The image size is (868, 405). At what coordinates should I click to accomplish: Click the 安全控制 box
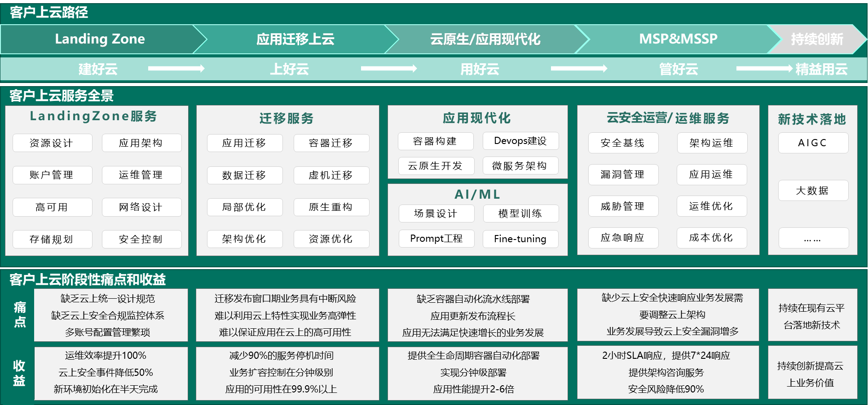(x=142, y=239)
